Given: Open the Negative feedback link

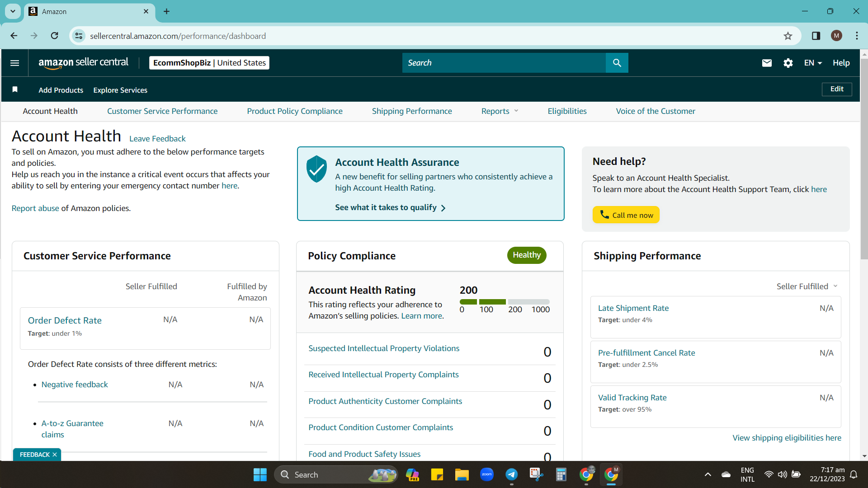Looking at the screenshot, I should [x=75, y=385].
